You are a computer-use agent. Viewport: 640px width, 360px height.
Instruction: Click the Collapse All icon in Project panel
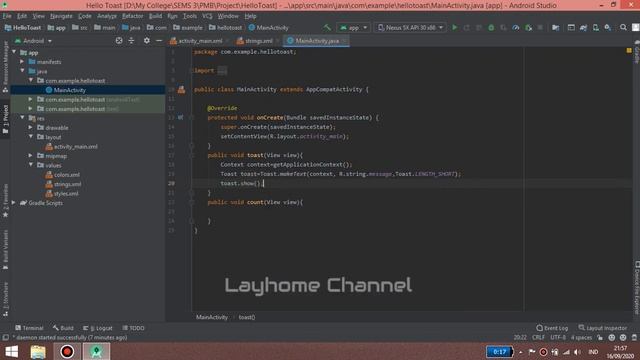tap(131, 41)
